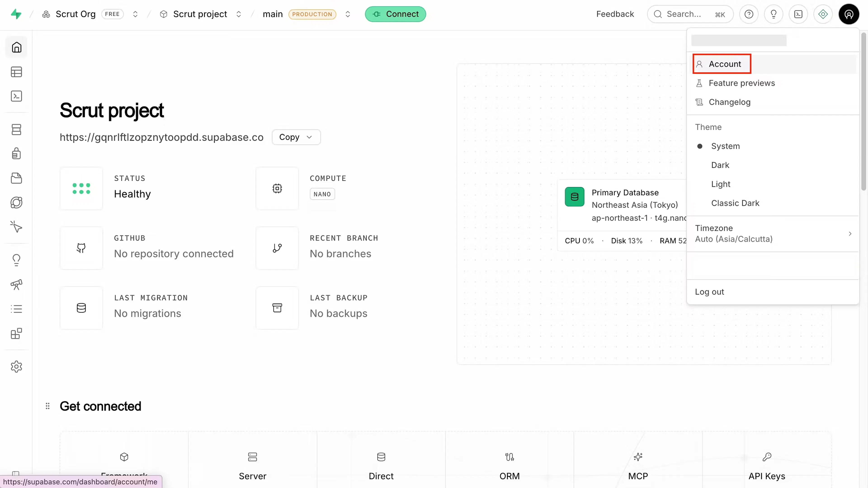Open the Integrations blocks icon
This screenshot has width=868, height=488.
click(x=17, y=333)
